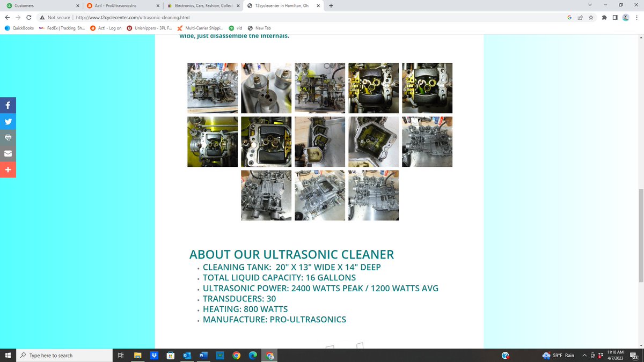Open Word from taskbar
This screenshot has height=362, width=644.
pos(203,355)
